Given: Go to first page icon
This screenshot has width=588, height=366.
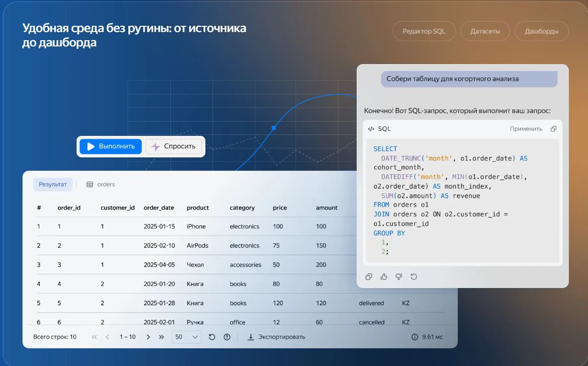Looking at the screenshot, I should 94,337.
